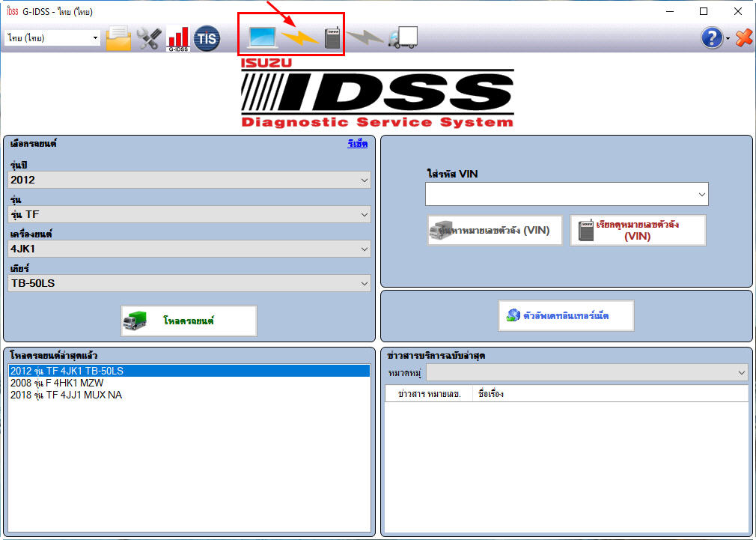
Task: Click the รีเซ็ต reset link
Action: pyautogui.click(x=357, y=144)
